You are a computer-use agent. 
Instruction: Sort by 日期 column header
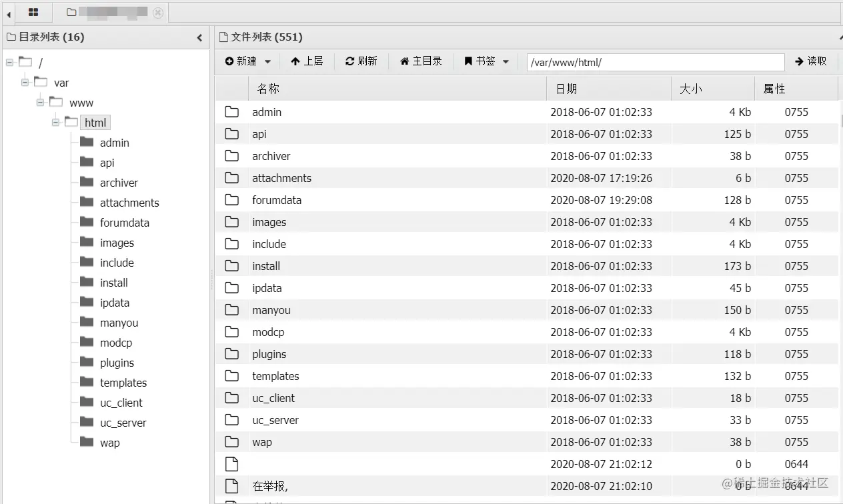609,89
